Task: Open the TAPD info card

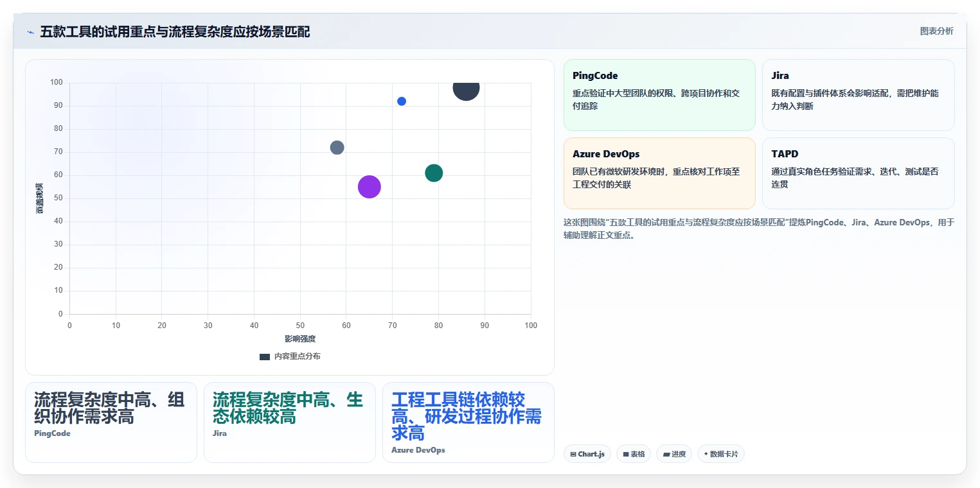Action: [x=859, y=173]
